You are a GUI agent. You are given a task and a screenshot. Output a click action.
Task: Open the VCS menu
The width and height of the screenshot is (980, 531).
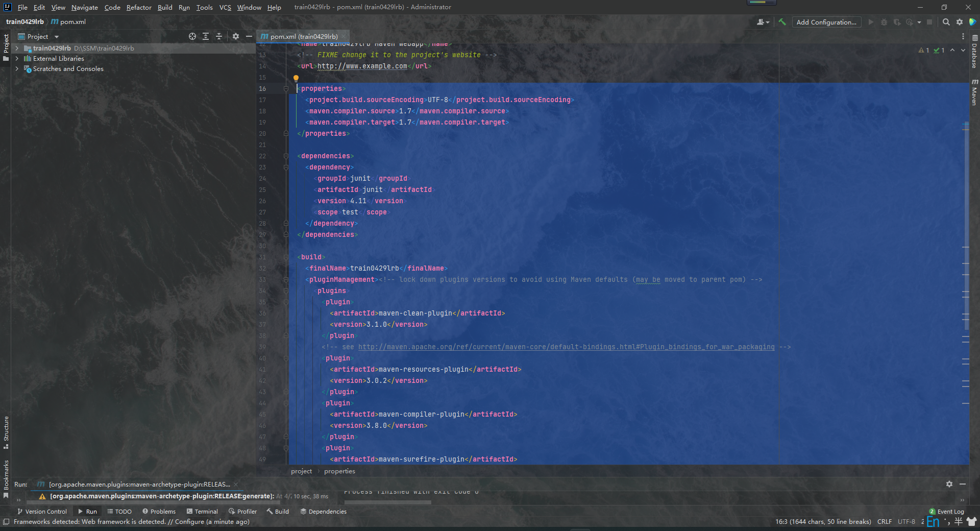(x=225, y=7)
